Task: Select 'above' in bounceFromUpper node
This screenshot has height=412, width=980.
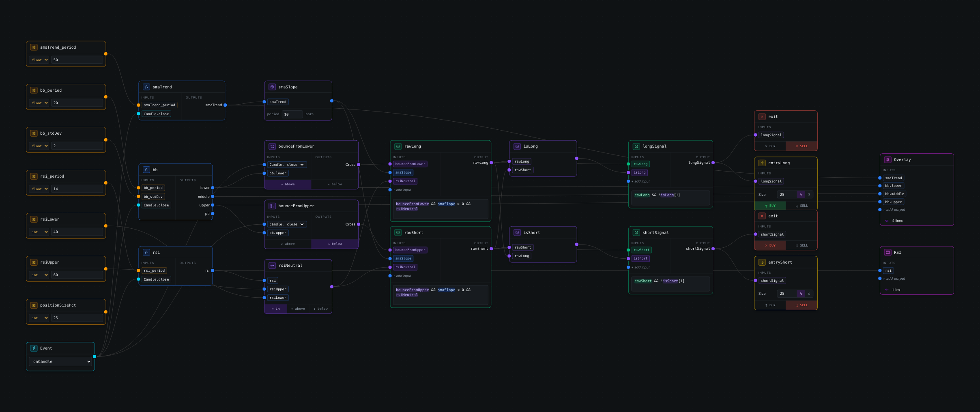Action: (x=288, y=244)
